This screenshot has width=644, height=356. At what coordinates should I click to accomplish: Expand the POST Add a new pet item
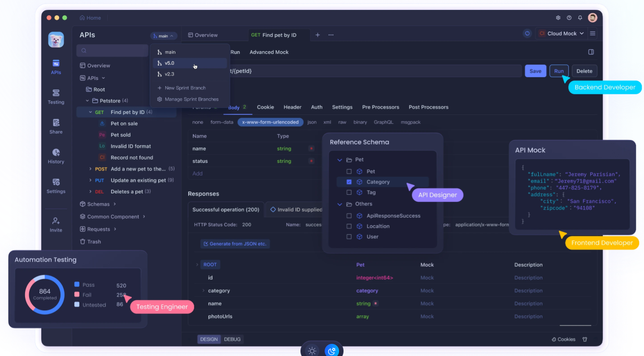[91, 169]
